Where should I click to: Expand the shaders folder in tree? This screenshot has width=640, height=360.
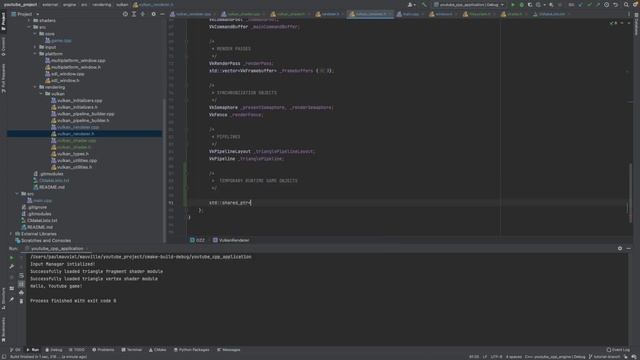click(x=29, y=20)
